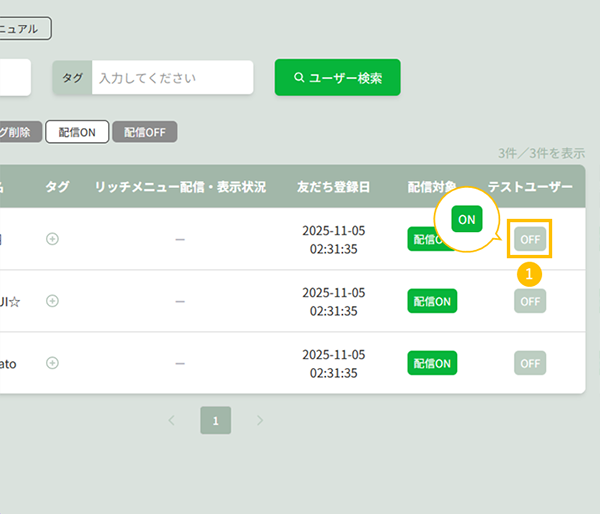600x514 pixels.
Task: Open the マニュアル button
Action: point(24,29)
